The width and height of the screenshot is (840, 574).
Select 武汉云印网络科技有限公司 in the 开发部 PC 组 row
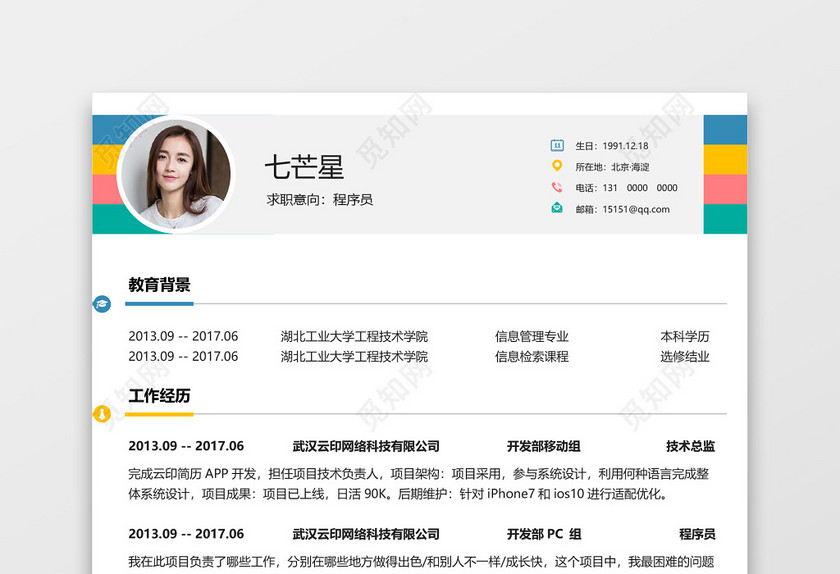(366, 534)
